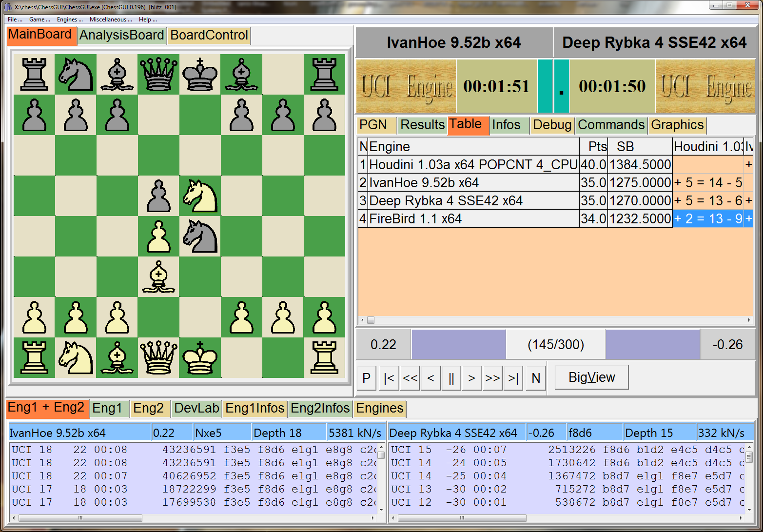Select Houdini 1.03a row in table

[x=556, y=165]
